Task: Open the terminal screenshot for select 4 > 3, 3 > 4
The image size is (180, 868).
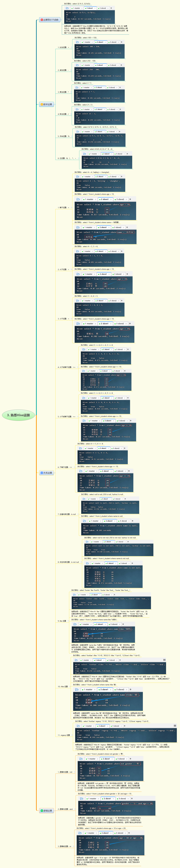Action: [x=99, y=258]
